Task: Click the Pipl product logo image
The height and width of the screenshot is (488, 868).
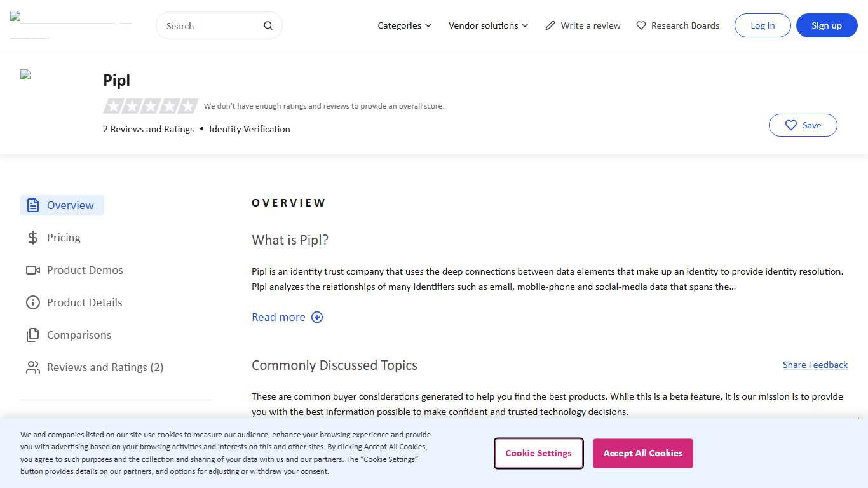Action: tap(26, 75)
